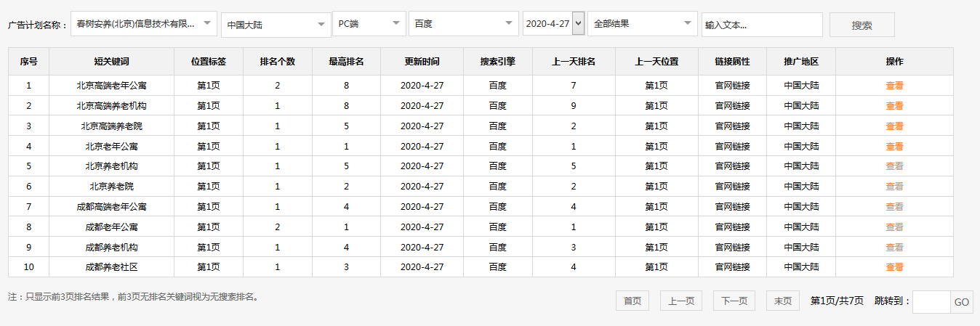The width and height of the screenshot is (980, 326).
Task: Click 查看 for 北京高端养老机构
Action: 894,106
